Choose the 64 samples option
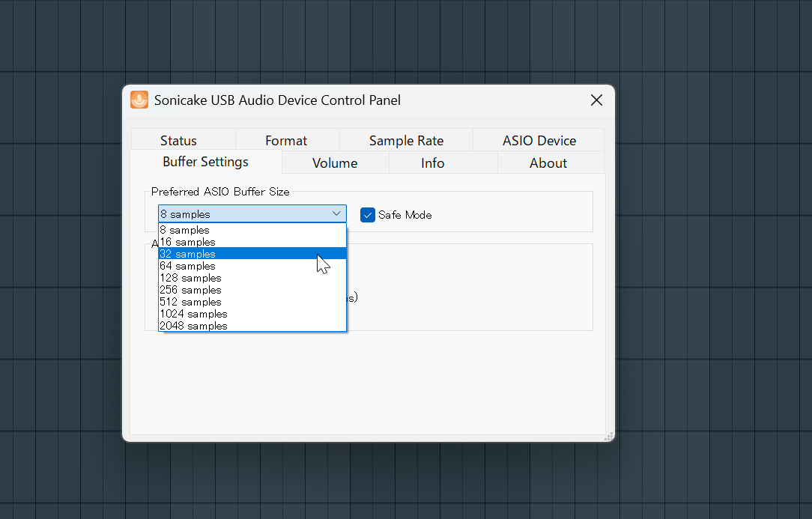Image resolution: width=812 pixels, height=519 pixels. click(252, 266)
